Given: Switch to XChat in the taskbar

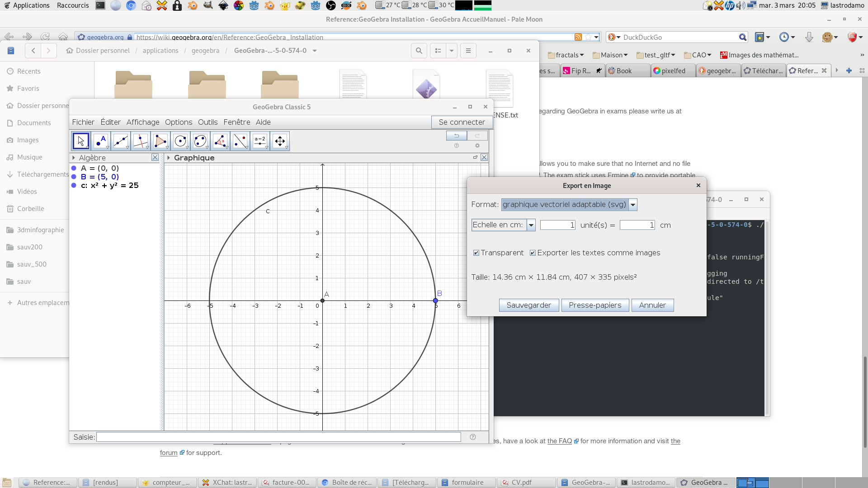Looking at the screenshot, I should pyautogui.click(x=227, y=483).
